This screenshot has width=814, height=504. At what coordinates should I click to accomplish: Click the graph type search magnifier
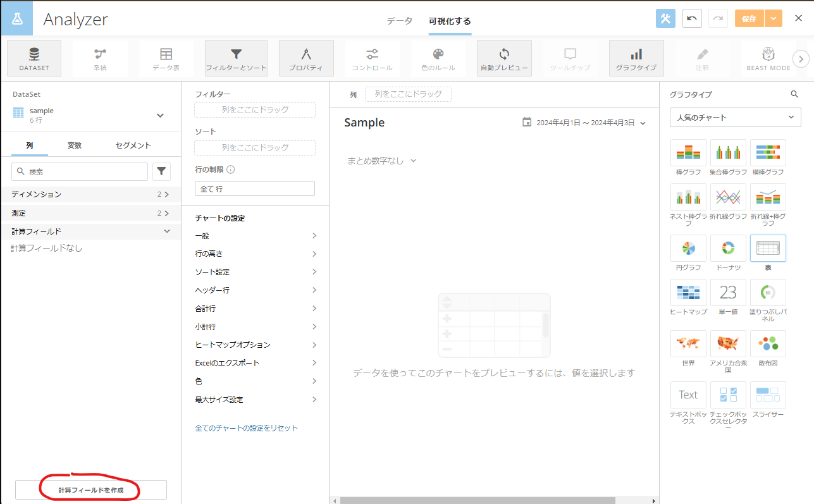coord(794,94)
